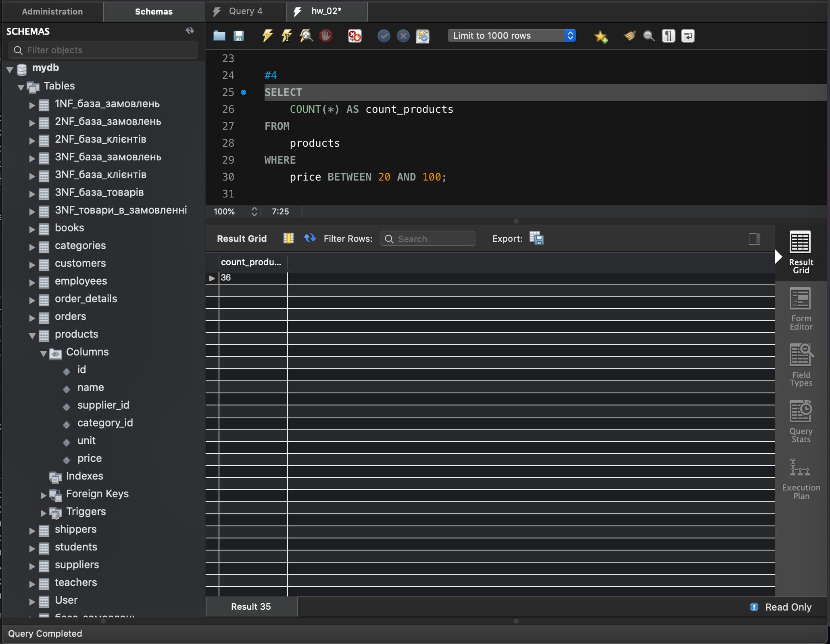Execute statement under cursor lightning icon

click(x=287, y=36)
